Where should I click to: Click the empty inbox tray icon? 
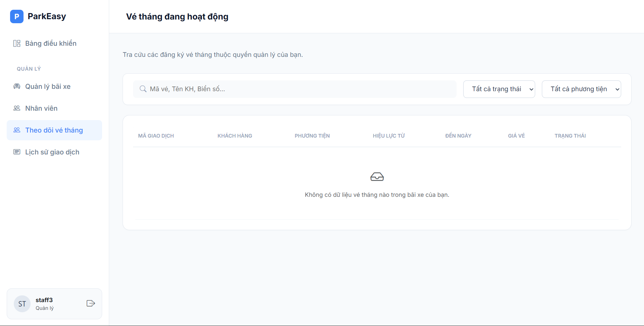tap(377, 177)
